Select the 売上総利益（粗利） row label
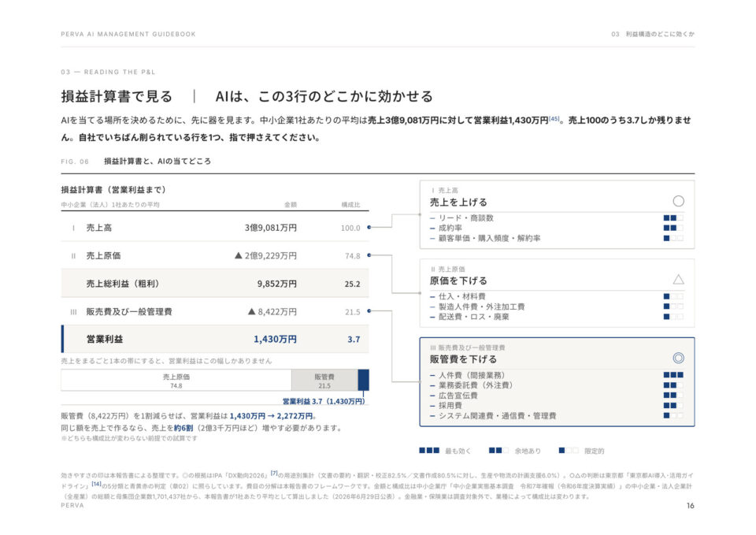The height and width of the screenshot is (535, 756). 123,284
